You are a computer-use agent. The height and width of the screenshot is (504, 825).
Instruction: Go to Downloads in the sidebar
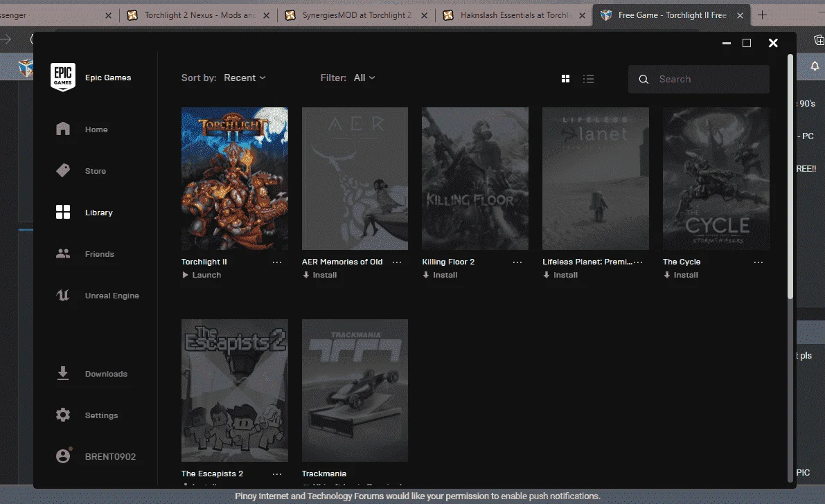click(x=106, y=374)
